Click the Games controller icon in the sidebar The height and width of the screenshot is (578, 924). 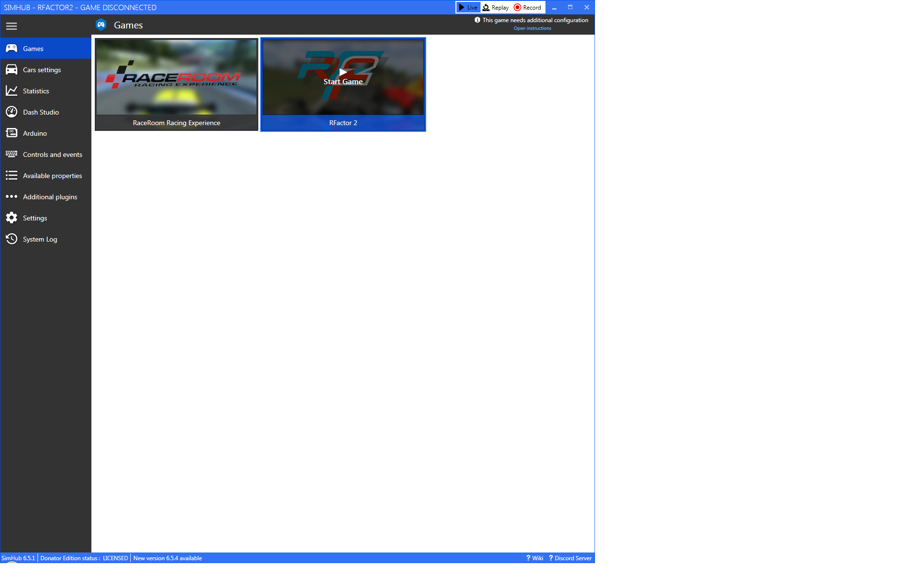12,49
